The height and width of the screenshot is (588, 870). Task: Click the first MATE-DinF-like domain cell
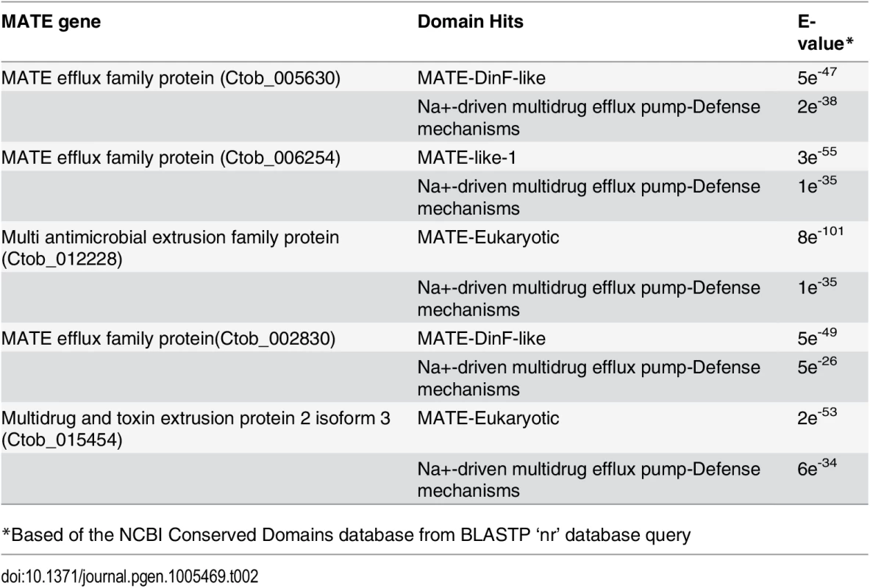pos(481,78)
